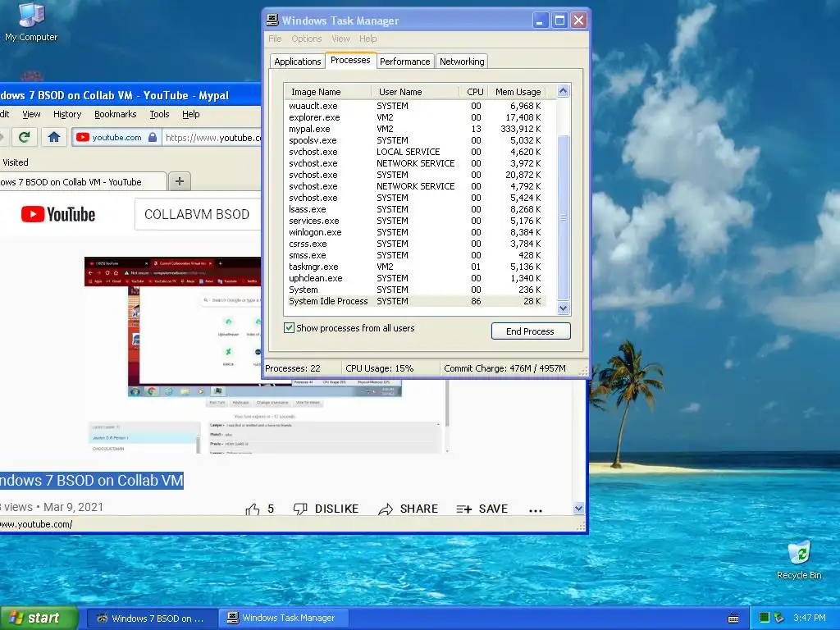840x630 pixels.
Task: Select the taskmgr.exe process row
Action: [x=415, y=267]
